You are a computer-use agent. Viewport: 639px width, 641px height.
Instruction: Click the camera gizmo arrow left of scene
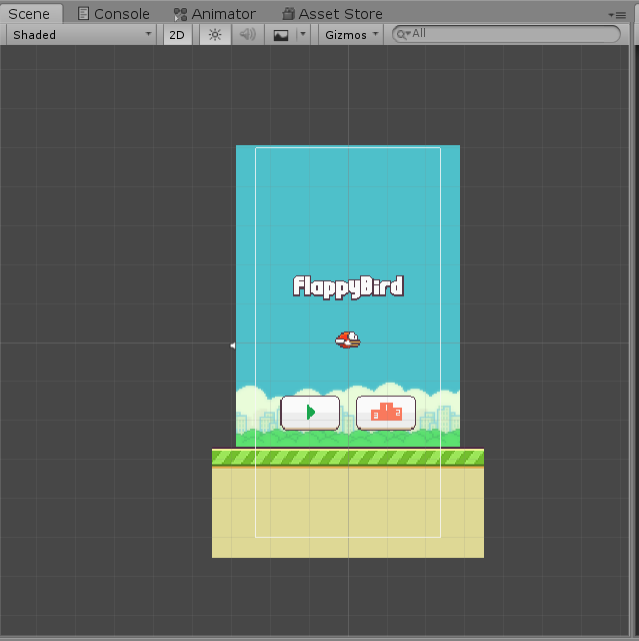(x=233, y=345)
